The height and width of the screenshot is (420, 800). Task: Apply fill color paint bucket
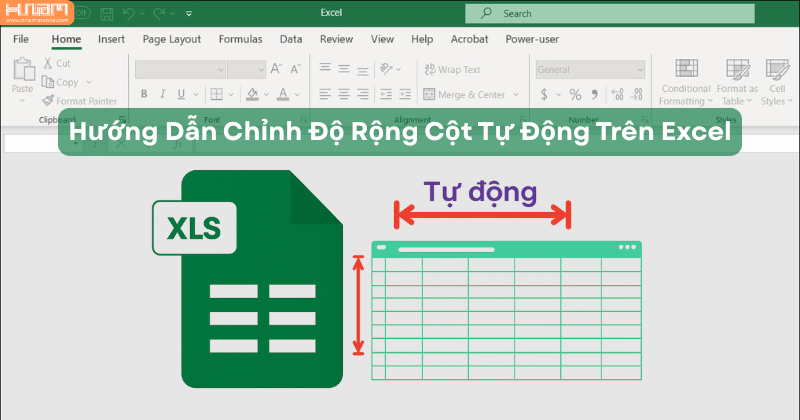tap(252, 94)
